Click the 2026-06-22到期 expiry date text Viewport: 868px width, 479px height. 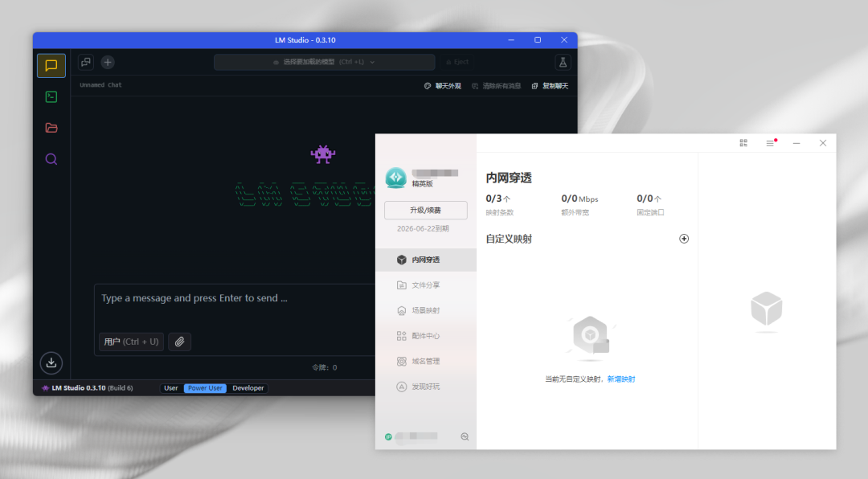[x=423, y=229]
